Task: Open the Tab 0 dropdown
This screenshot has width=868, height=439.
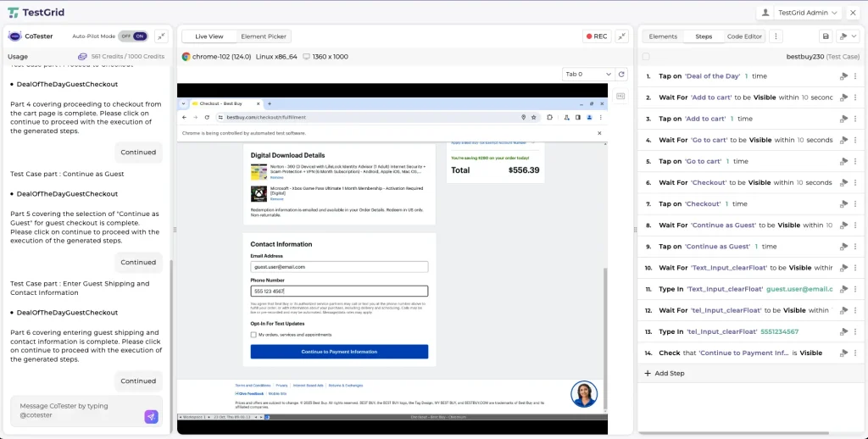Action: (x=587, y=75)
